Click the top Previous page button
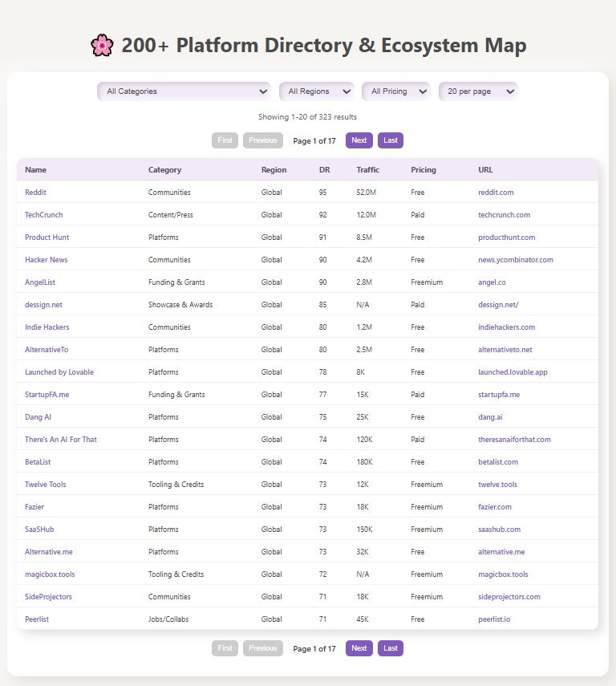Image resolution: width=616 pixels, height=686 pixels. [263, 140]
